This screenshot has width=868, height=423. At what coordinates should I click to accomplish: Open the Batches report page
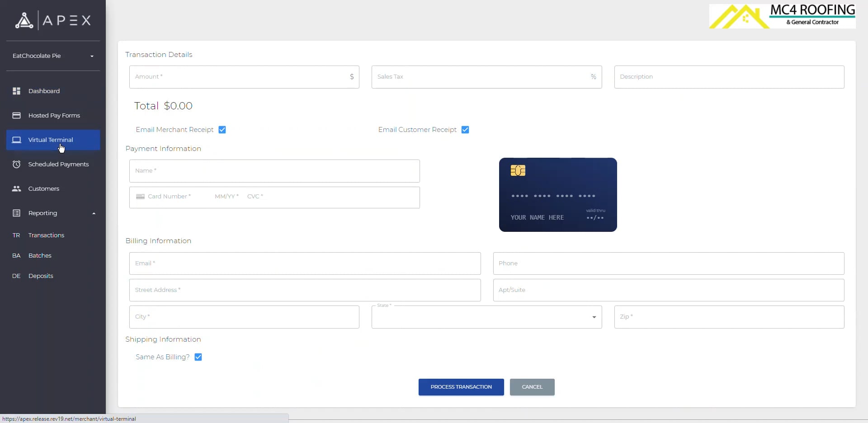(x=40, y=255)
